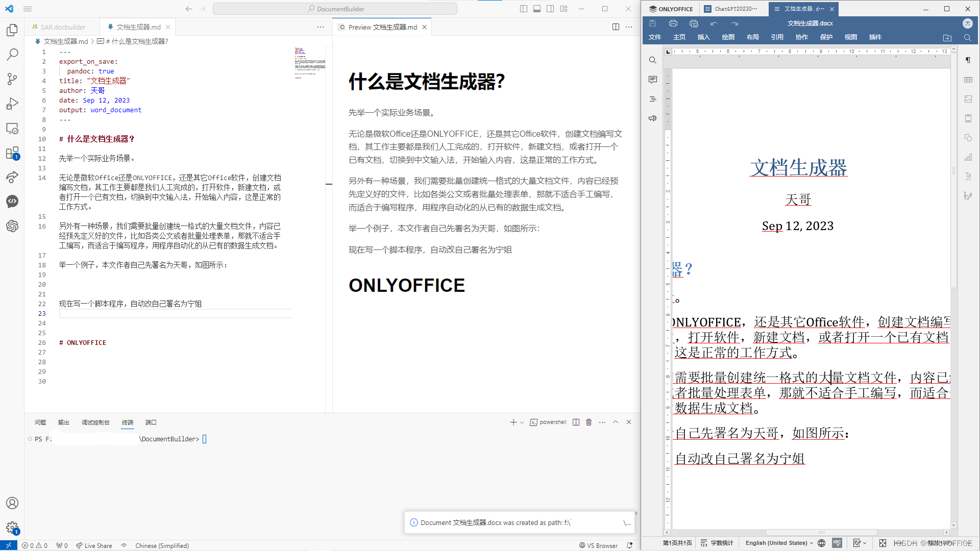Open the 插入 ribbon tab
The height and width of the screenshot is (551, 980).
703,37
